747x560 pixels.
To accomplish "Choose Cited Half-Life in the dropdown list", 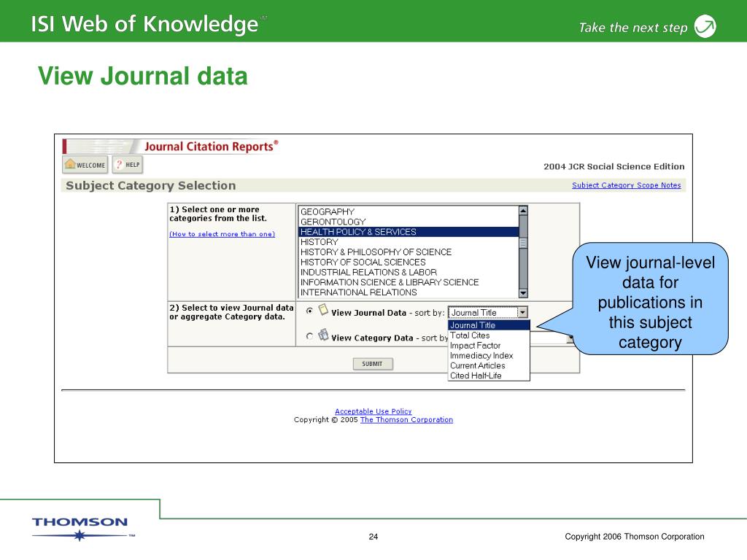I will coord(489,376).
